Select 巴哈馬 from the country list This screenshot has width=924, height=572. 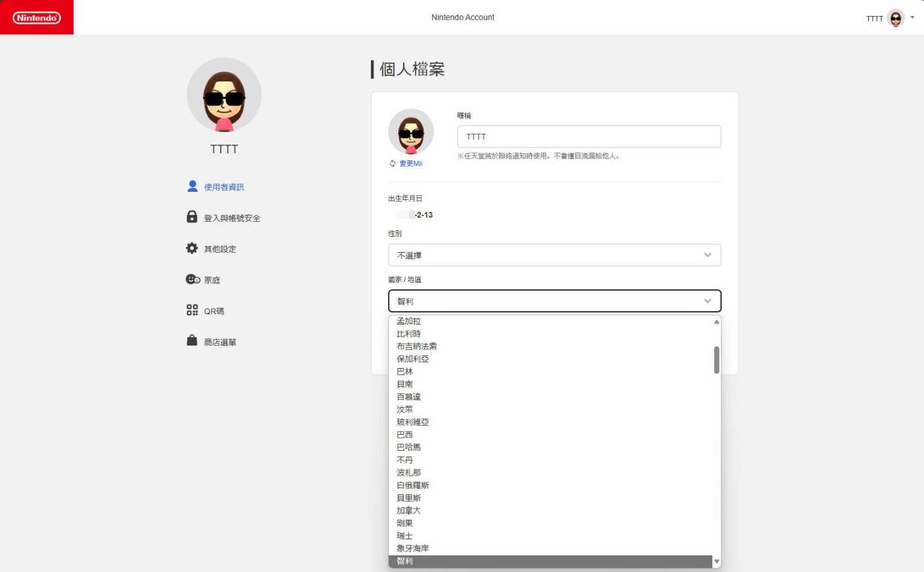point(551,448)
